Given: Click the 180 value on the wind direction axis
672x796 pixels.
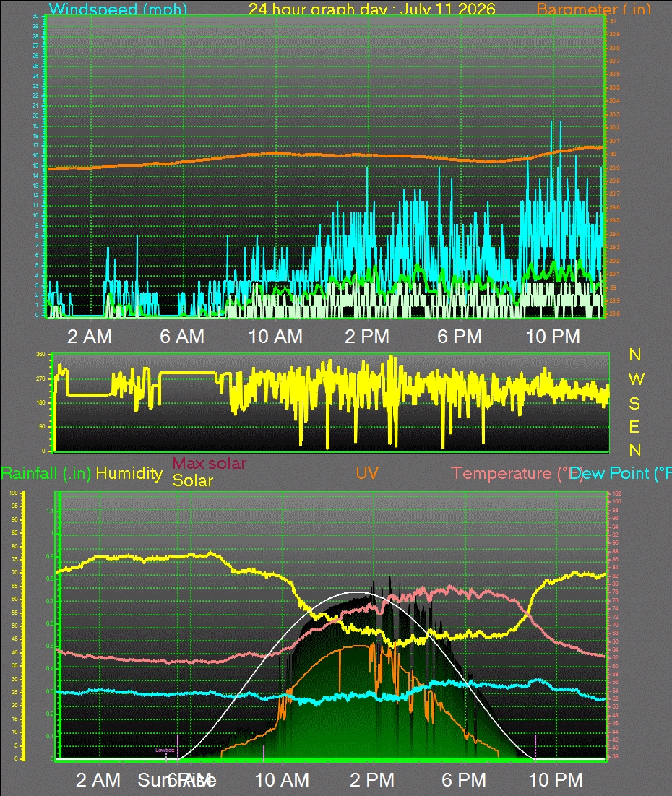Looking at the screenshot, I should pyautogui.click(x=40, y=402).
